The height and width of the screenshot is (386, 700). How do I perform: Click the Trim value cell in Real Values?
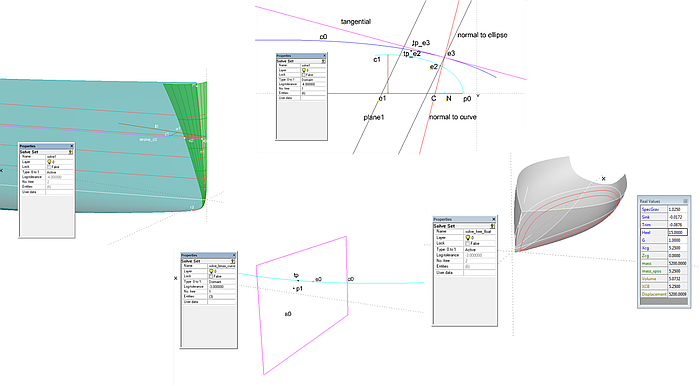(x=677, y=224)
